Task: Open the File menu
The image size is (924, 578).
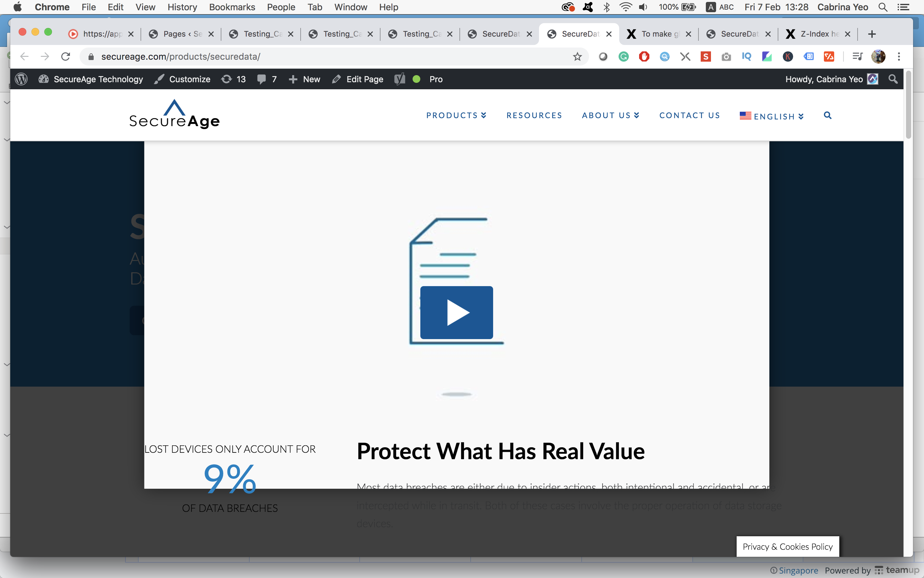Action: click(x=89, y=7)
